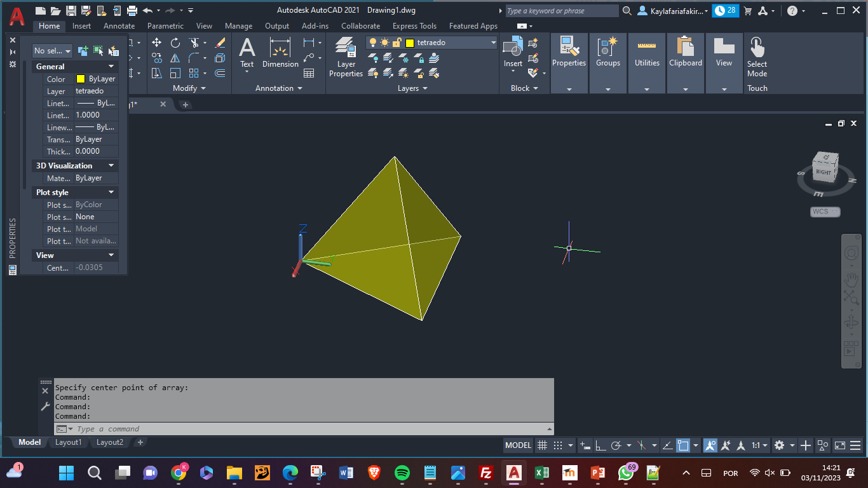Viewport: 868px width, 488px height.
Task: Click the WCS label under ViewCube
Action: [x=825, y=212]
